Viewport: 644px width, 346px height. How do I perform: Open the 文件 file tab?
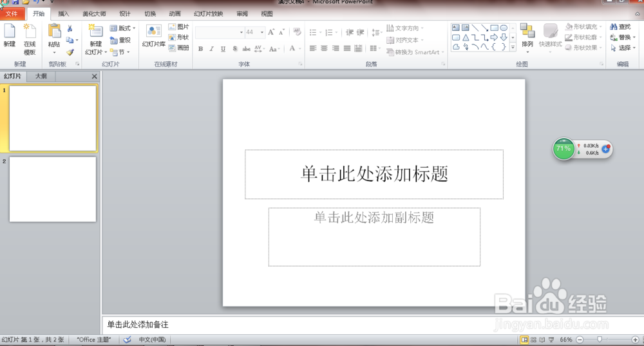[12, 14]
